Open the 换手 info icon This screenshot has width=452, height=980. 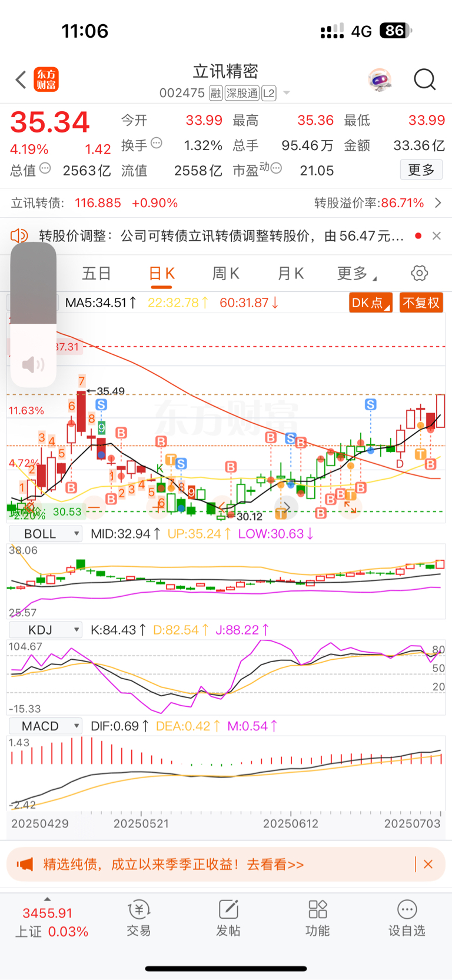pyautogui.click(x=157, y=143)
